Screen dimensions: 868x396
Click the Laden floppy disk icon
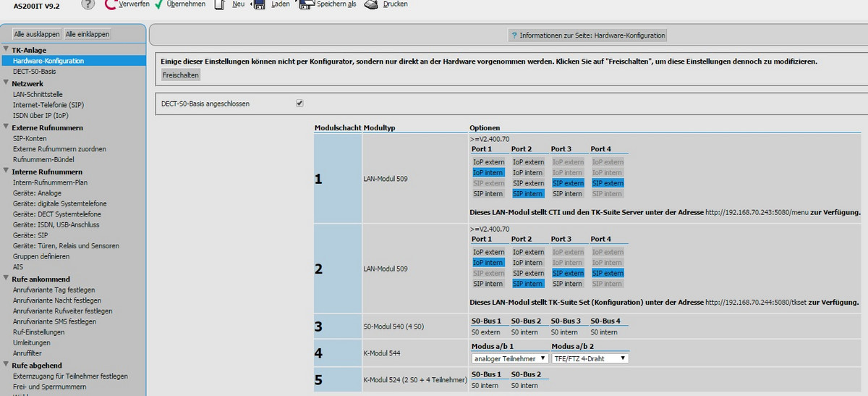tap(258, 4)
